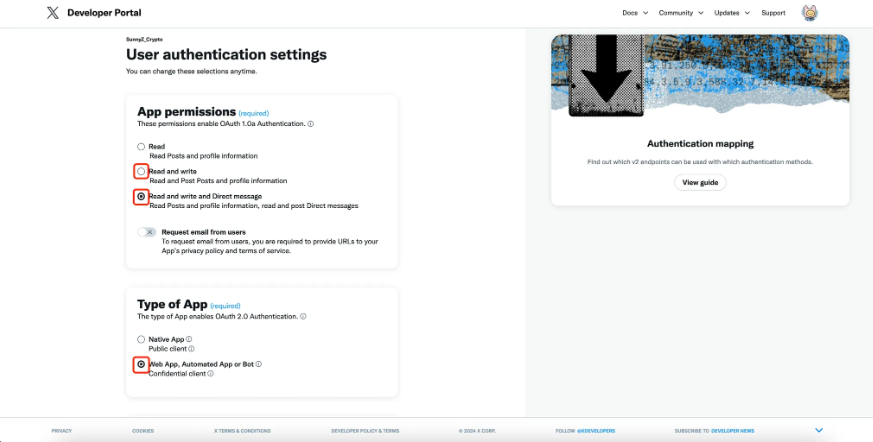The width and height of the screenshot is (873, 442).
Task: Click the View guide button
Action: [700, 183]
